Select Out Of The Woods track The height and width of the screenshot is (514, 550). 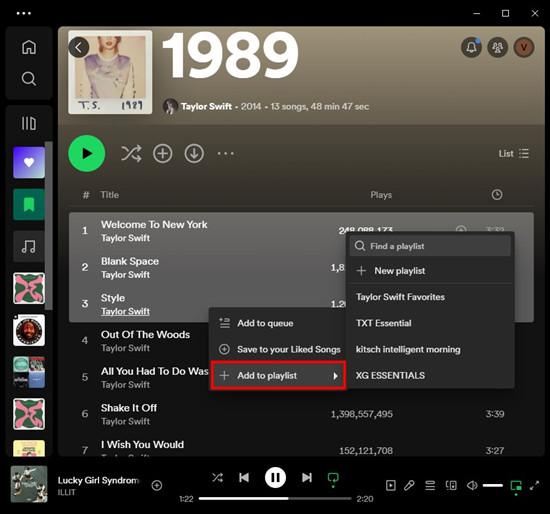click(x=145, y=334)
